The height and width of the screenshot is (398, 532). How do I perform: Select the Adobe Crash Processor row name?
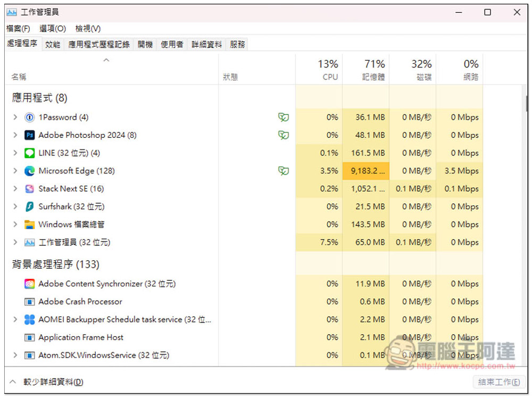click(80, 302)
